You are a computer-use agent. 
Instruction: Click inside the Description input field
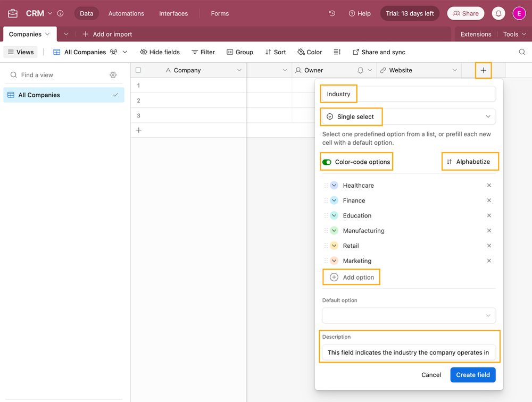409,352
